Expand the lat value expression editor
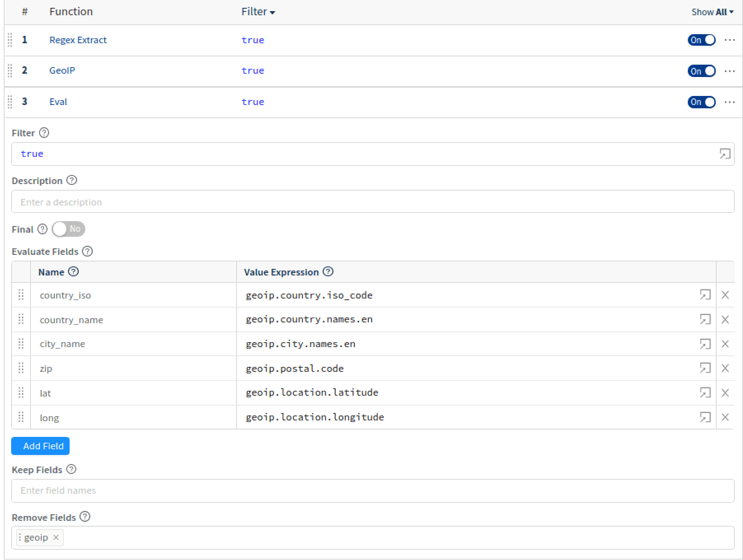Image resolution: width=743 pixels, height=560 pixels. coord(705,392)
